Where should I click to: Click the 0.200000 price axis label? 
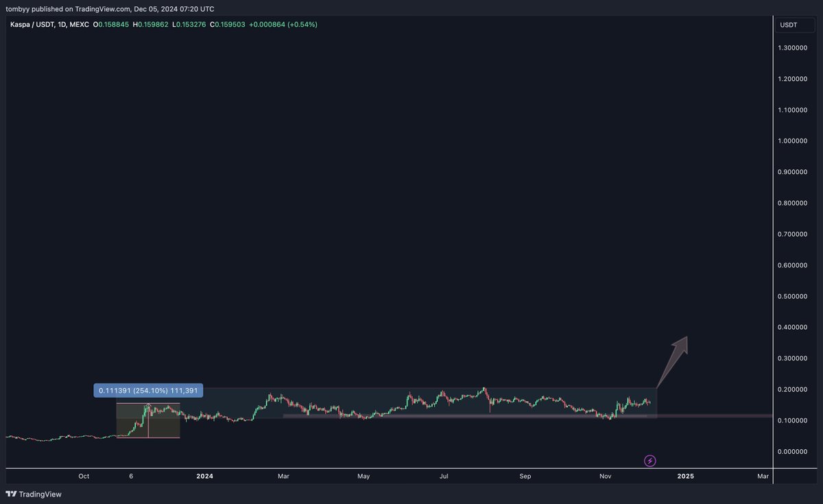794,389
